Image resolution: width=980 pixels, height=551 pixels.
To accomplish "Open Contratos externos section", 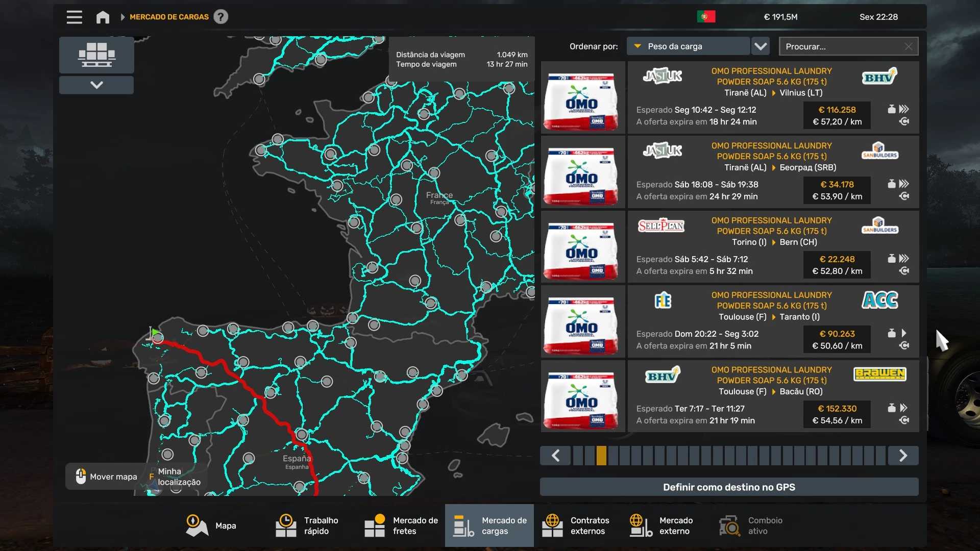I will tap(576, 525).
